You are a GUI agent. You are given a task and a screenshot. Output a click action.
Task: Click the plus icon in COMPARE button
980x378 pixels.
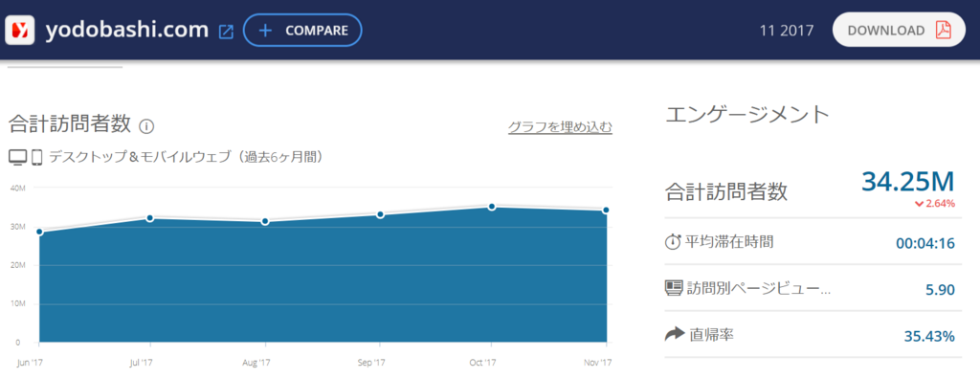pos(266,30)
